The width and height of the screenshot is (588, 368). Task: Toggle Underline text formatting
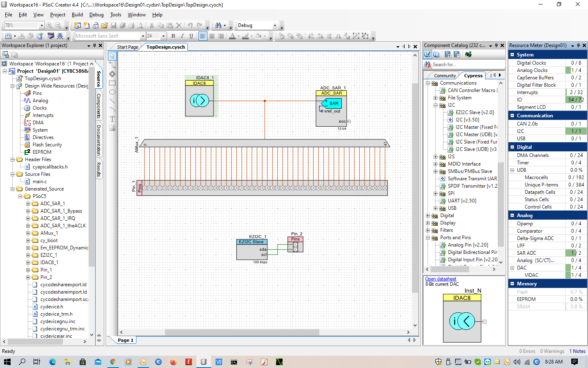click(191, 36)
